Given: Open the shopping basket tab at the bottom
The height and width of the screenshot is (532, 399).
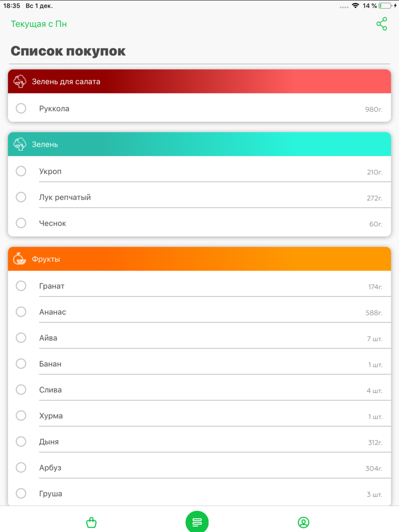Looking at the screenshot, I should [91, 522].
